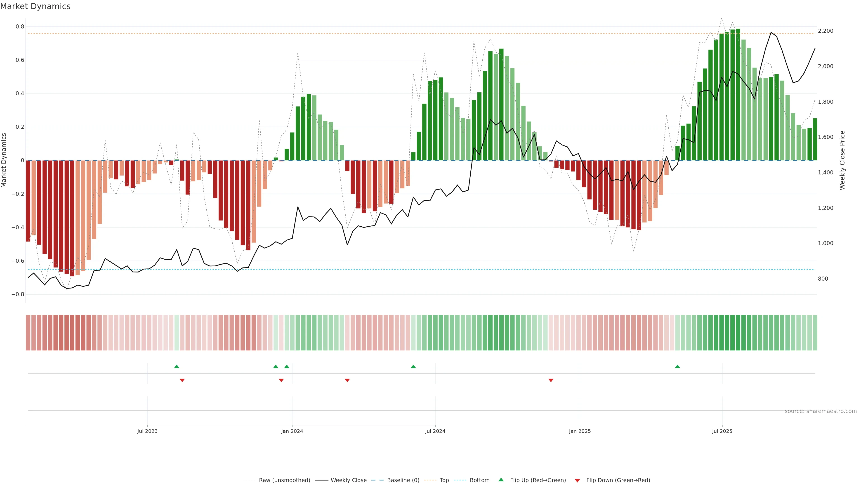Image resolution: width=868 pixels, height=488 pixels.
Task: Click the green Flip Up marker before Jul 2024
Action: (x=413, y=366)
